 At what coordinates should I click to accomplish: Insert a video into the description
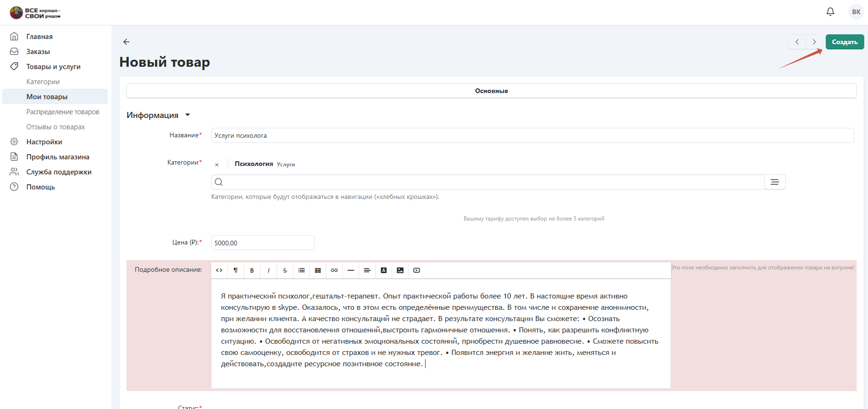tap(417, 270)
